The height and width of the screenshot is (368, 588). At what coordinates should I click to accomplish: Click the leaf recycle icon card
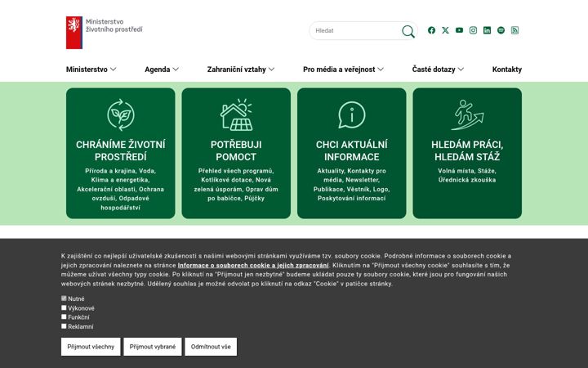tap(120, 115)
